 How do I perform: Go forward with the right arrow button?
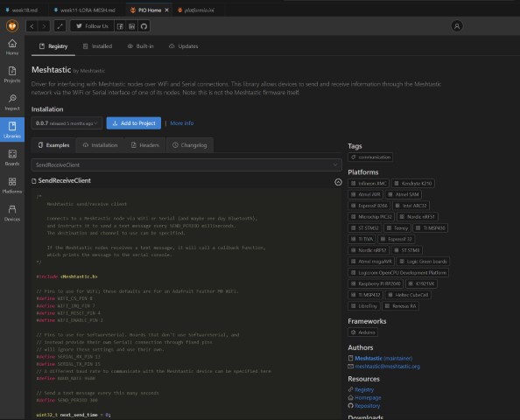(x=44, y=26)
